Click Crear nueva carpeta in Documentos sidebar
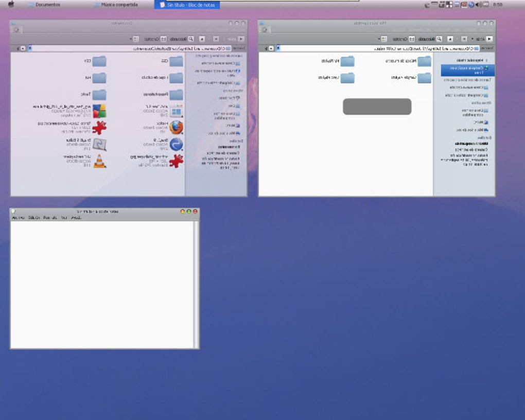525x420 pixels. click(220, 63)
